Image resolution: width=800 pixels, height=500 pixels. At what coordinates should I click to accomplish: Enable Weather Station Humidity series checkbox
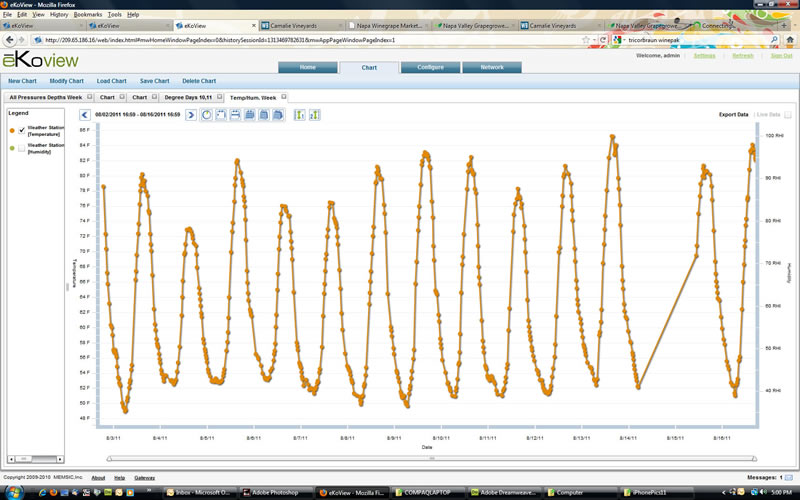point(22,147)
